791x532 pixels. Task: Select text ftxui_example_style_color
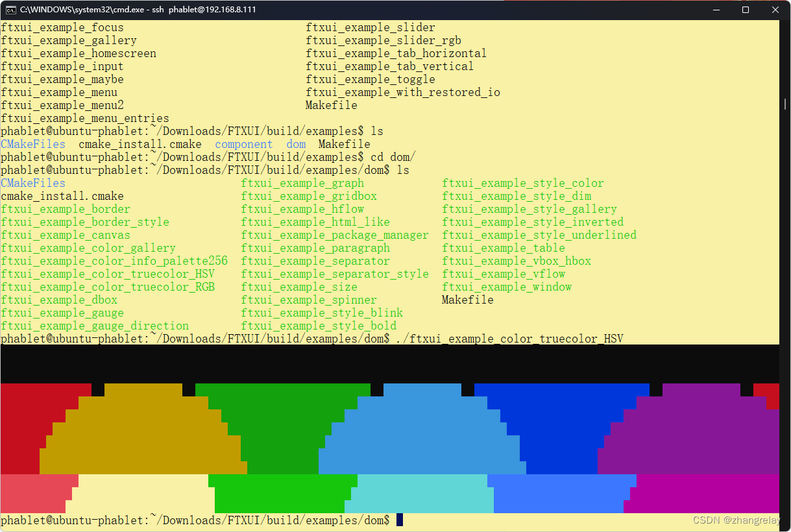[523, 183]
